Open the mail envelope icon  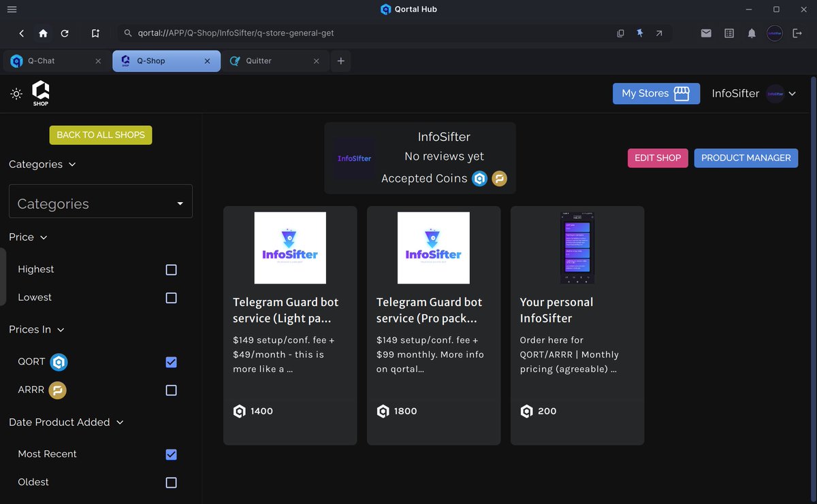(706, 33)
